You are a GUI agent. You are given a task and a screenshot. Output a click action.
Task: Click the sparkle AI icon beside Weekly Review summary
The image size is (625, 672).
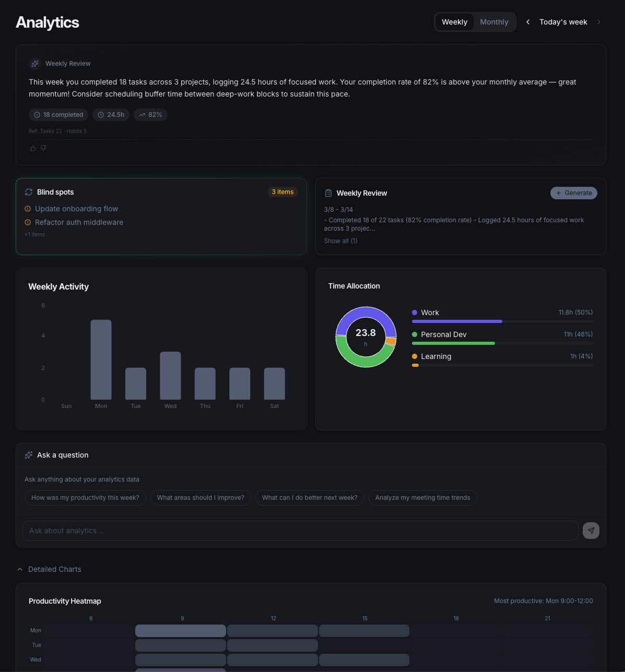coord(34,63)
